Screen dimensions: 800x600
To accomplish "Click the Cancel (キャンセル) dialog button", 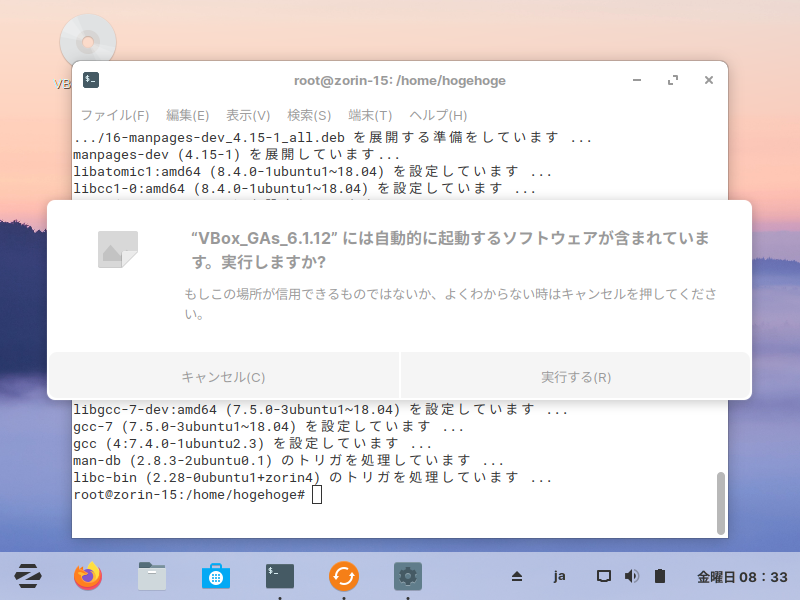I will click(x=223, y=377).
